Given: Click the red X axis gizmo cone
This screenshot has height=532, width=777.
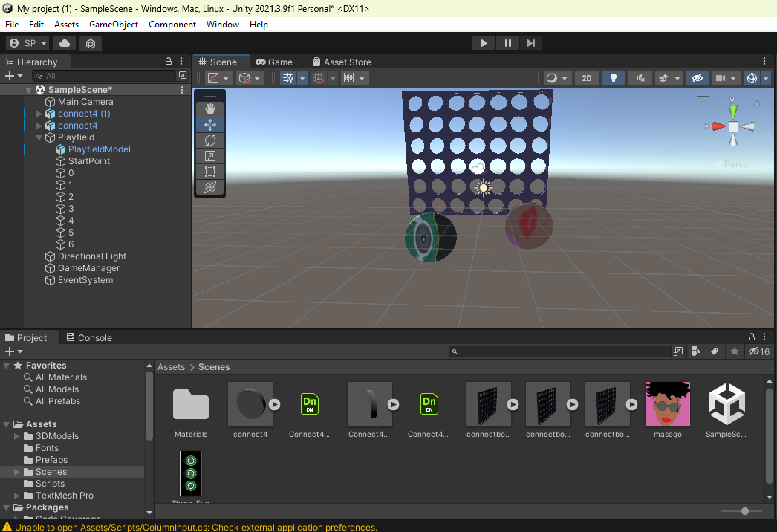Looking at the screenshot, I should 718,126.
